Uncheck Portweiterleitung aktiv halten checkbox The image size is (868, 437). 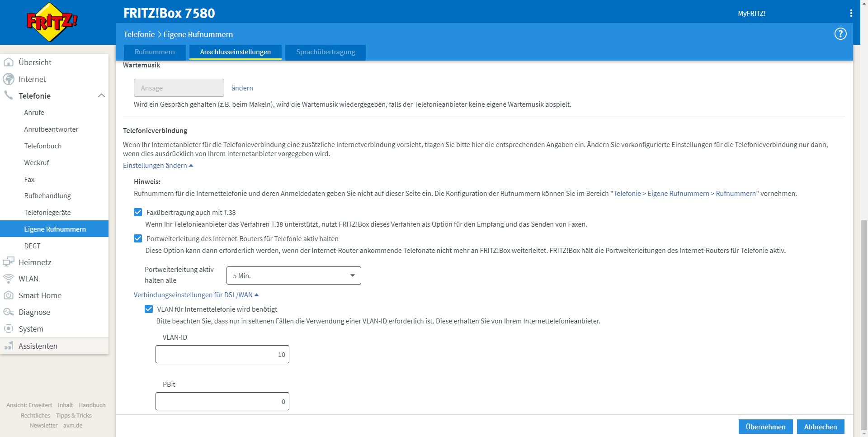click(x=138, y=238)
